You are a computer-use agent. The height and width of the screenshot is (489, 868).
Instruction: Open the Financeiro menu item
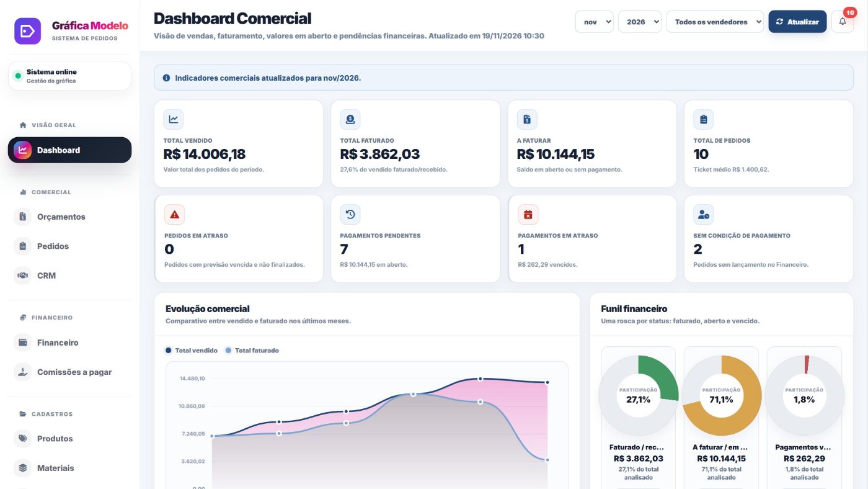point(69,343)
